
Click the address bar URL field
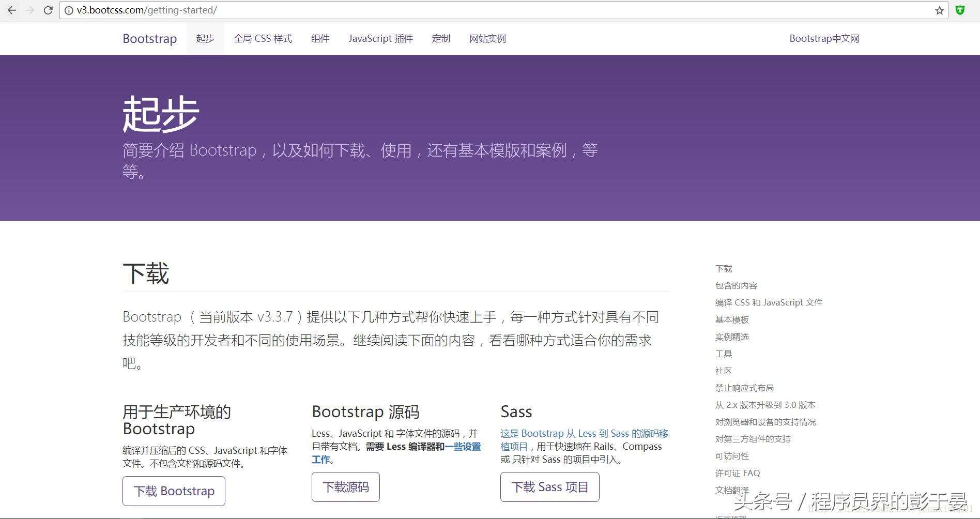coord(504,10)
